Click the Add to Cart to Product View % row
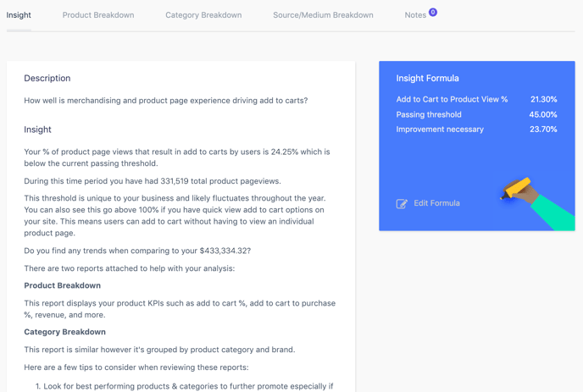 pyautogui.click(x=476, y=99)
